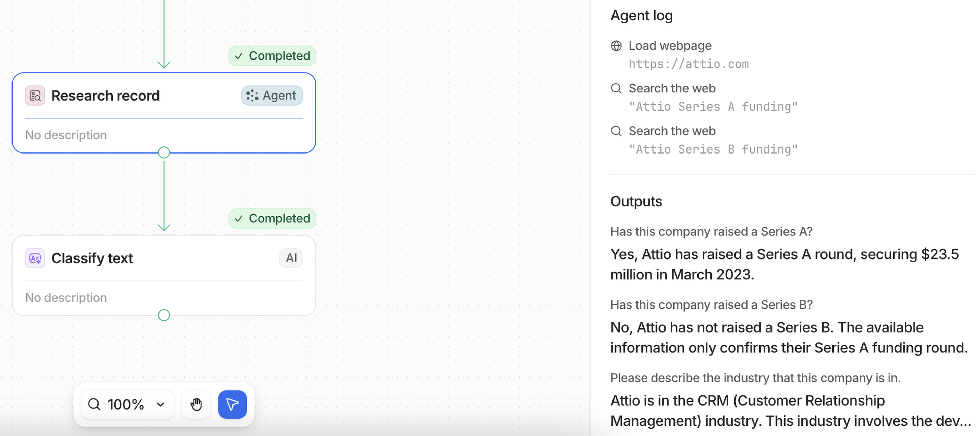This screenshot has height=436, width=980.
Task: Click the search icon beside Series B query
Action: coord(616,131)
